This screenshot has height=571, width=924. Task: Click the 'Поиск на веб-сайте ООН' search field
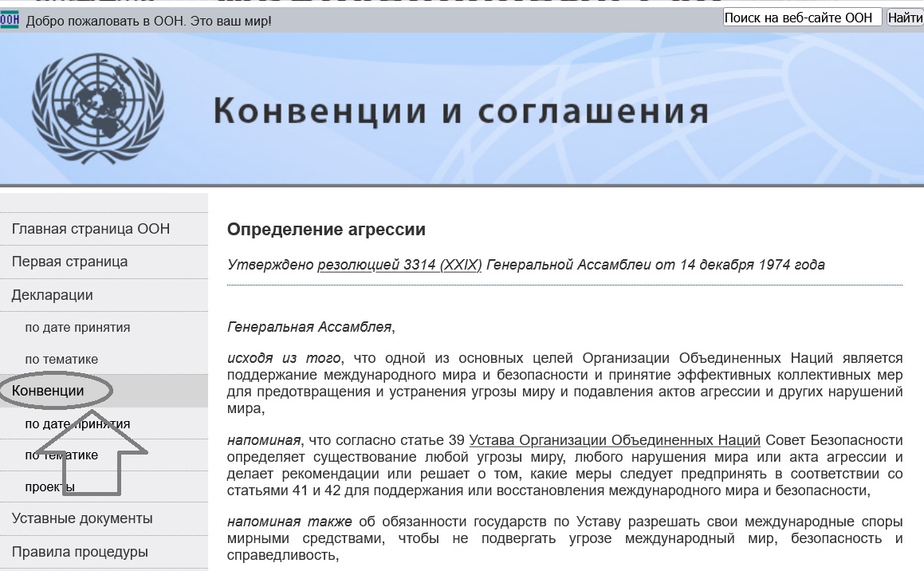pyautogui.click(x=802, y=18)
